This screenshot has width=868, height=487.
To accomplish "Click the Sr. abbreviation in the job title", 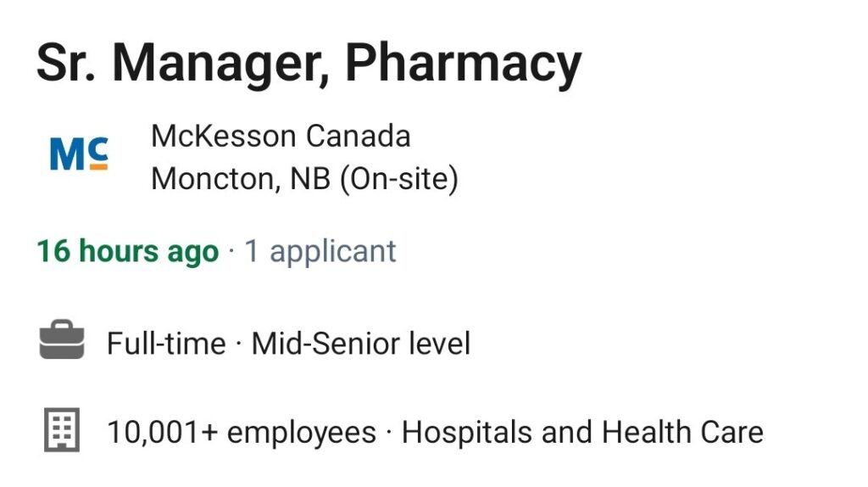I will 66,62.
